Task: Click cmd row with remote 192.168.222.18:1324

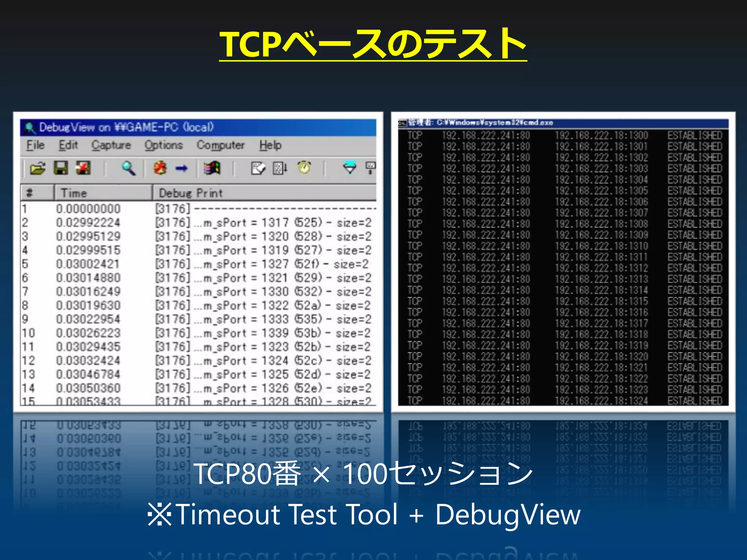Action: 565,400
